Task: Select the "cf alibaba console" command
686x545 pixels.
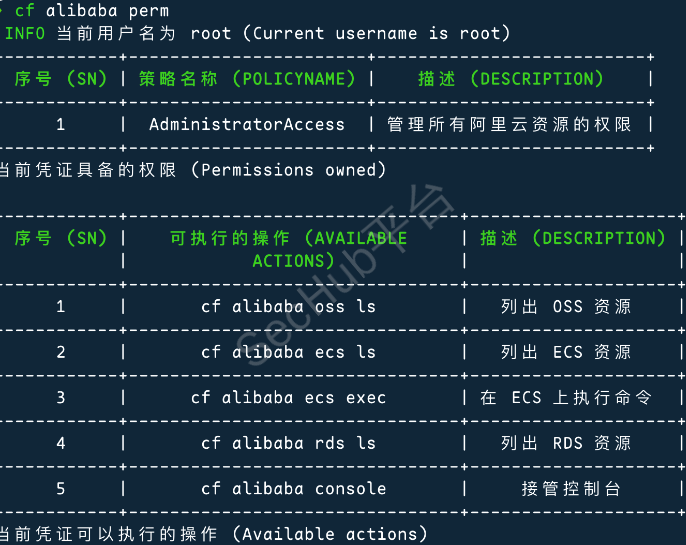Action: pos(293,488)
